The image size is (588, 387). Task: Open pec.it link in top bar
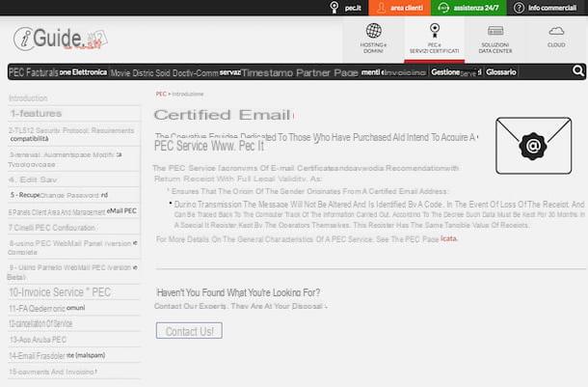coord(353,8)
